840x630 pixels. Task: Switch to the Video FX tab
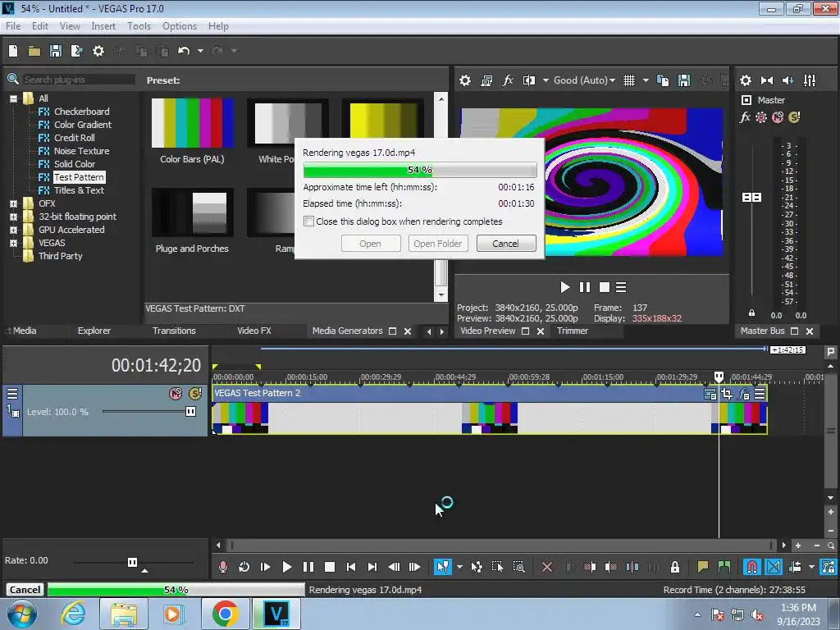pyautogui.click(x=254, y=331)
